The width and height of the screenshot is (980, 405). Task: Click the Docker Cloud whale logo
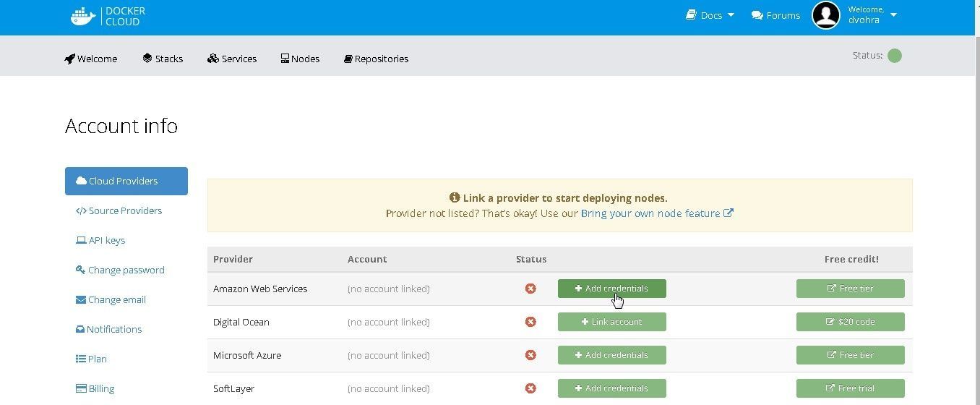coord(83,16)
